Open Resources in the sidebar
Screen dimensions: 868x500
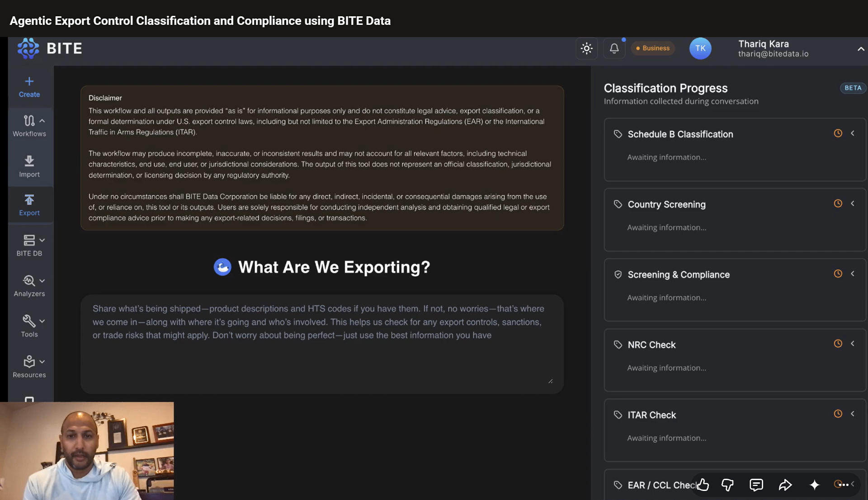29,367
